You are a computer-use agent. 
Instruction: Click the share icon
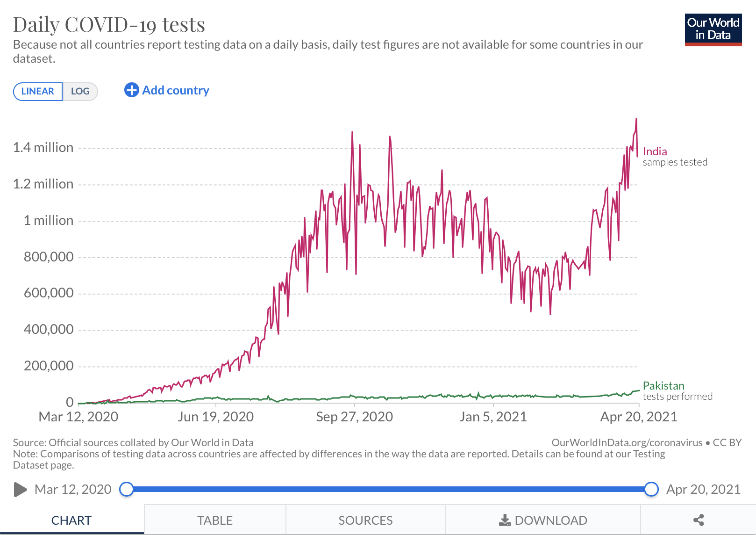click(x=699, y=520)
